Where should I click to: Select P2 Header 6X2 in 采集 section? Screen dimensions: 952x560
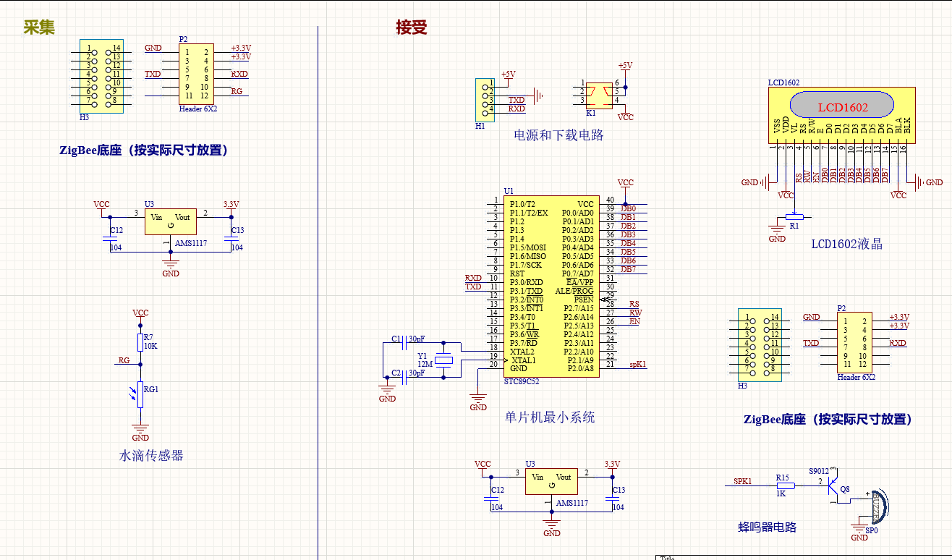coord(196,74)
